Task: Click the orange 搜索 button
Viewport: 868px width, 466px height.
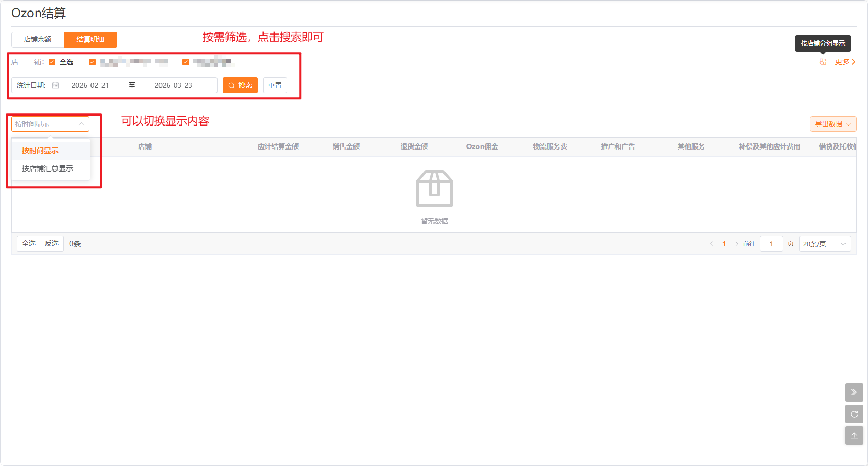Action: [x=240, y=85]
